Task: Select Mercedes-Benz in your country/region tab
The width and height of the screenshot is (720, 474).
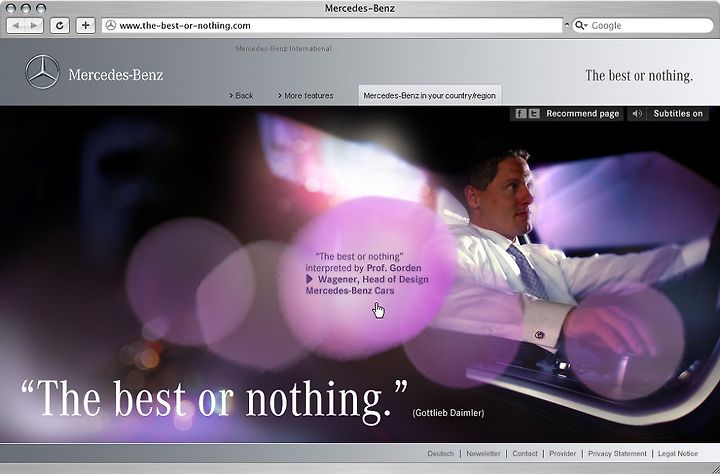Action: [x=430, y=96]
